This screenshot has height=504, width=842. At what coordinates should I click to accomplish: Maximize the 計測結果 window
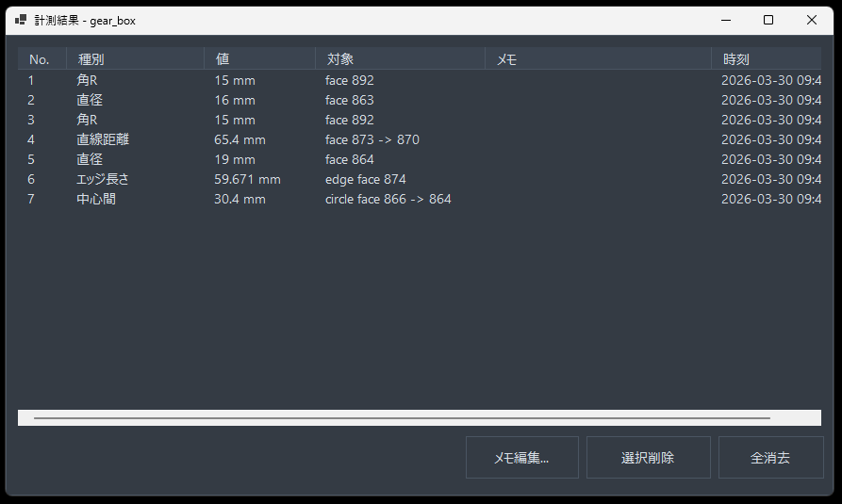coord(768,21)
